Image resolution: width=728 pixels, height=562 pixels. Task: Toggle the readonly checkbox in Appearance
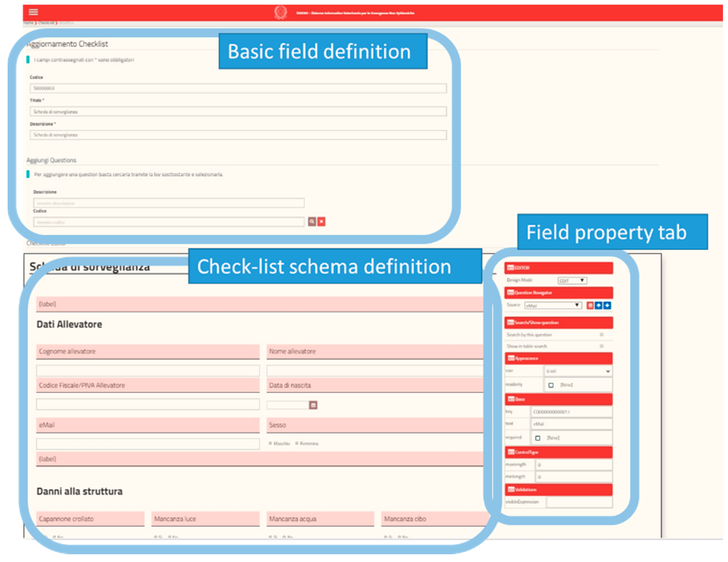pos(551,385)
